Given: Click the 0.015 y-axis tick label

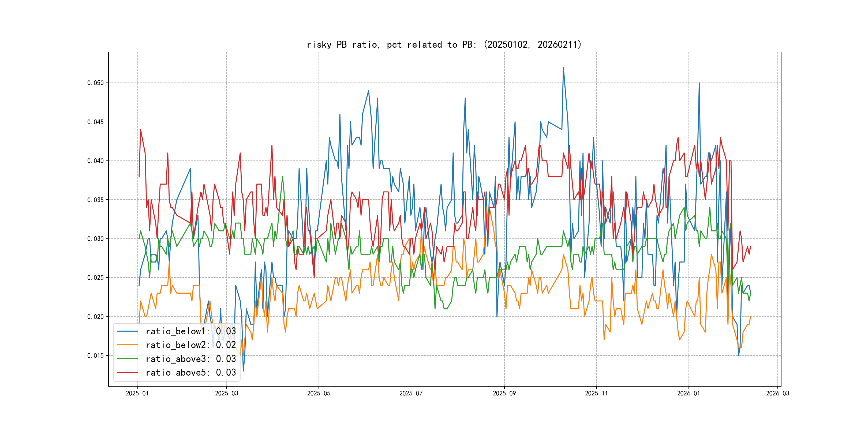Looking at the screenshot, I should (95, 356).
